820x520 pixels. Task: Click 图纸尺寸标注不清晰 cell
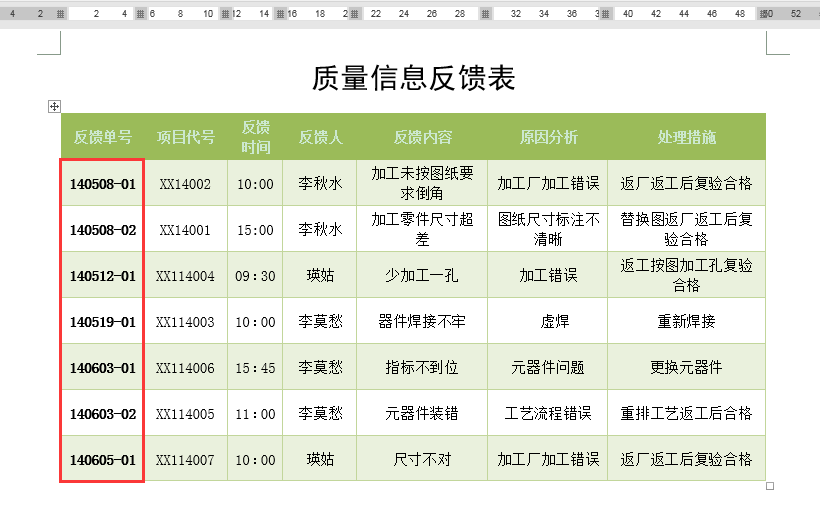548,229
